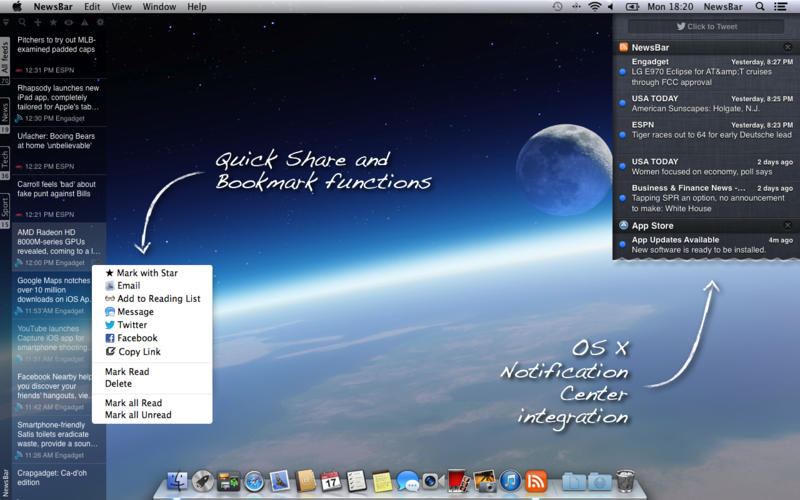Expand the NewsBar toolbar dropdown arrow
Screen dimensions: 800x500
(6, 22)
